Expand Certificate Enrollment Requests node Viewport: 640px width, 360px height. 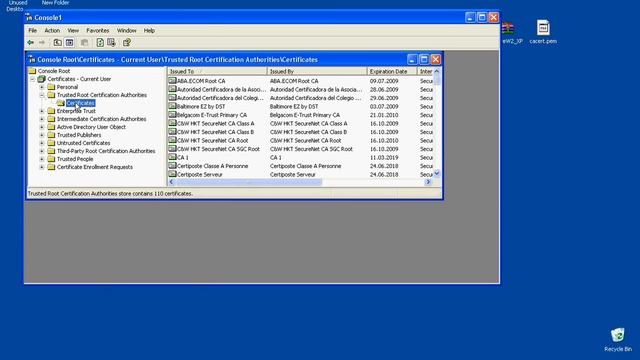pos(42,167)
